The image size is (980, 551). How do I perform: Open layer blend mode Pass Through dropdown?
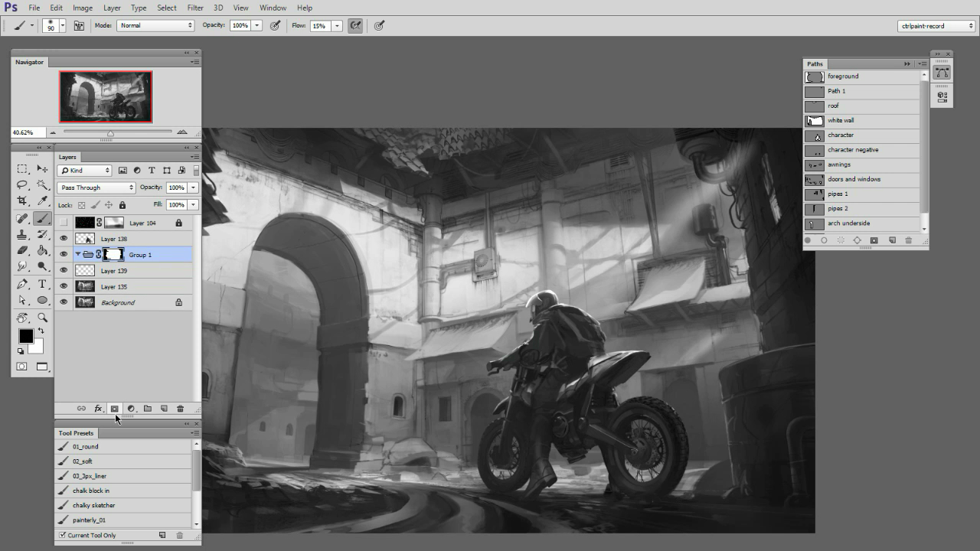(96, 187)
